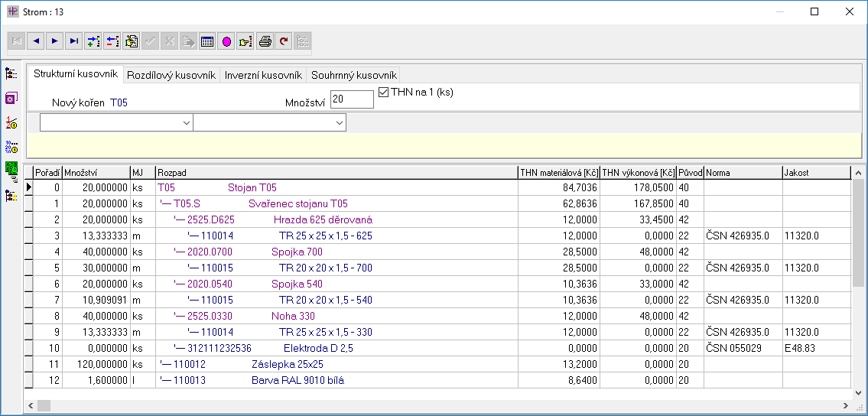Click the Původ column header

[x=691, y=173]
